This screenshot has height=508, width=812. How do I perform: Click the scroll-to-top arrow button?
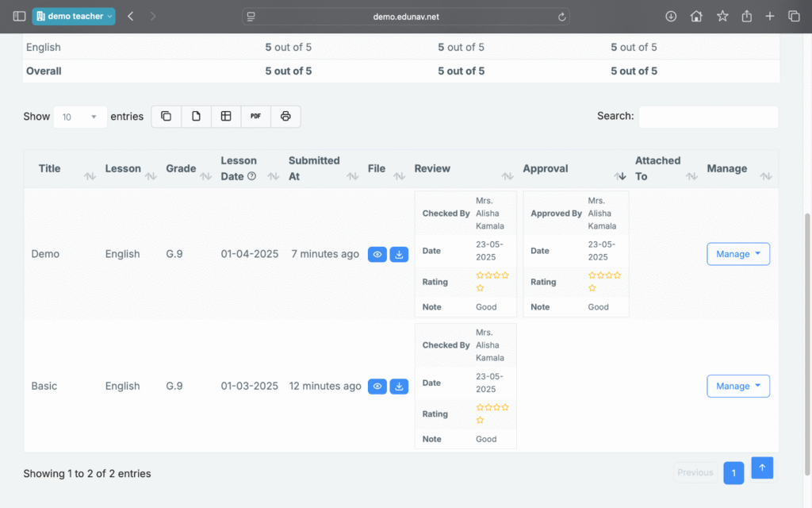click(x=762, y=468)
